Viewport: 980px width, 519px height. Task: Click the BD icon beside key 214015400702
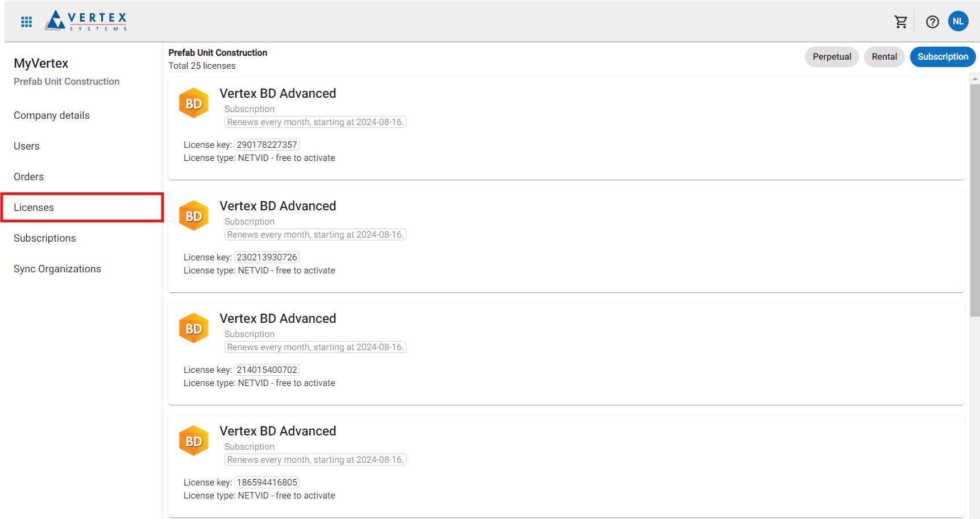(194, 329)
